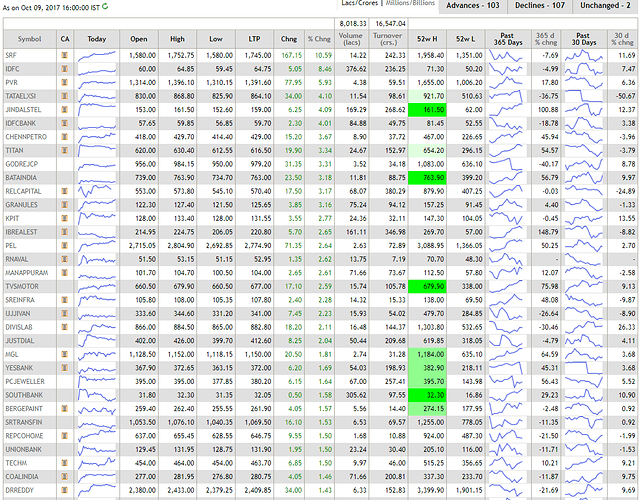The image size is (644, 500).
Task: Sort table by % Chng column header
Action: click(x=319, y=39)
